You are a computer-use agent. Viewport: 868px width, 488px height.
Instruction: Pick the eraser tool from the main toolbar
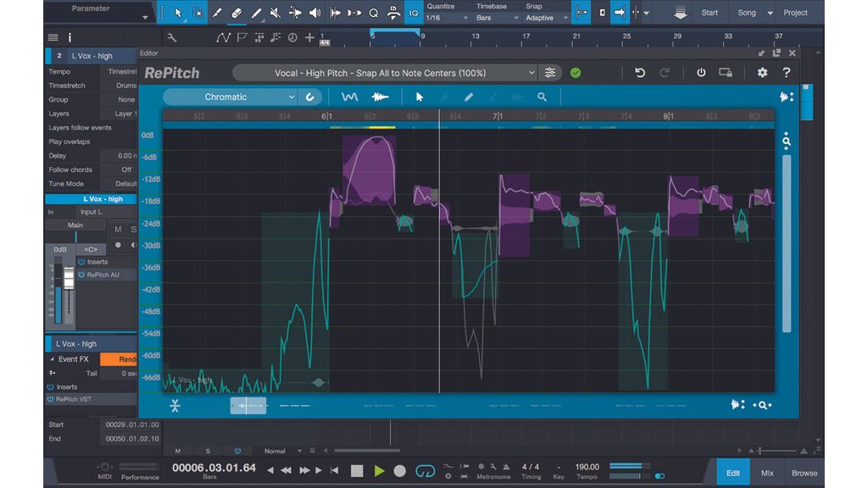click(x=236, y=13)
